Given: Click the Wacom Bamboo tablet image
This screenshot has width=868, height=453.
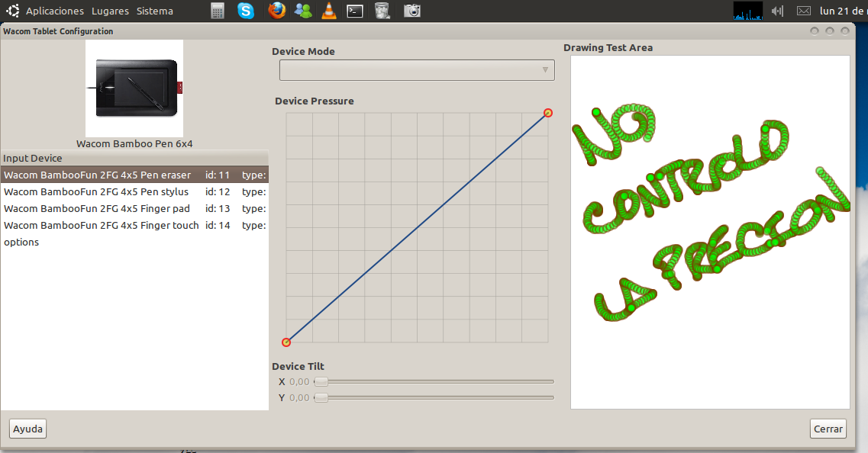Looking at the screenshot, I should (134, 88).
